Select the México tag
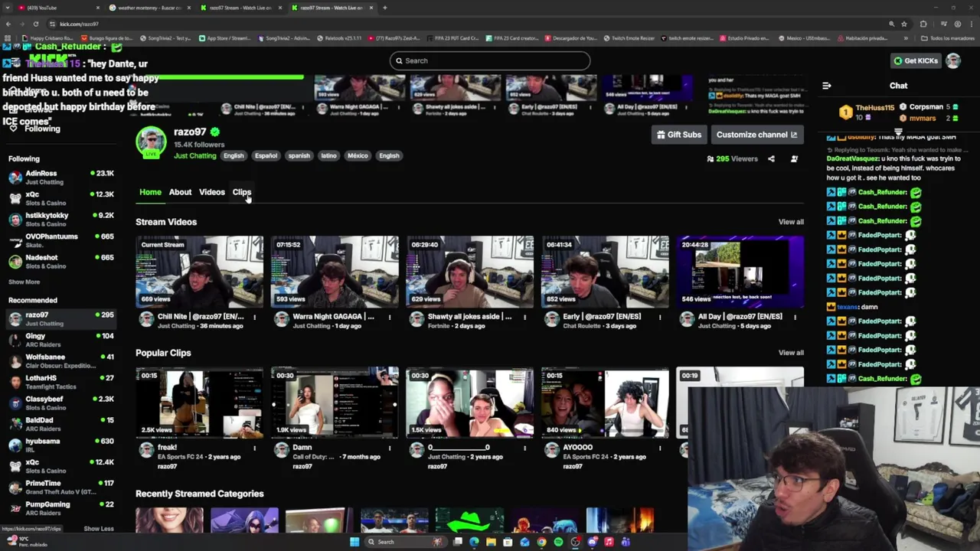The image size is (980, 551). point(358,155)
